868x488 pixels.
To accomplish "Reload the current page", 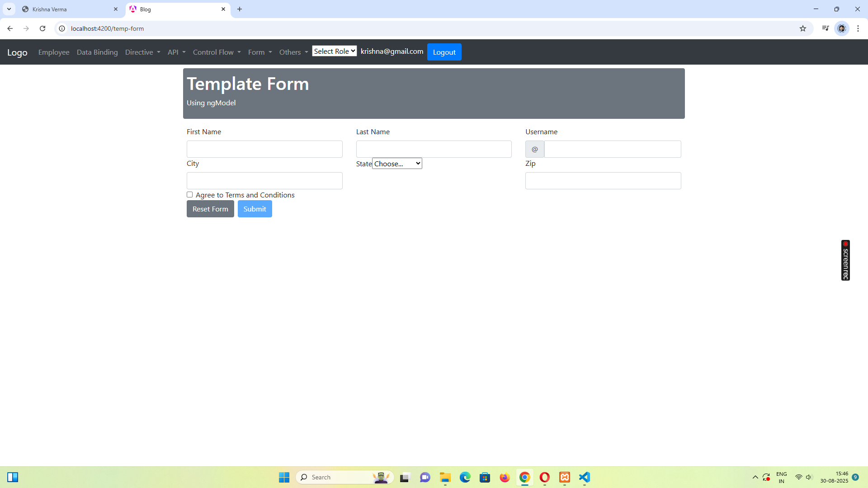I will pyautogui.click(x=42, y=28).
